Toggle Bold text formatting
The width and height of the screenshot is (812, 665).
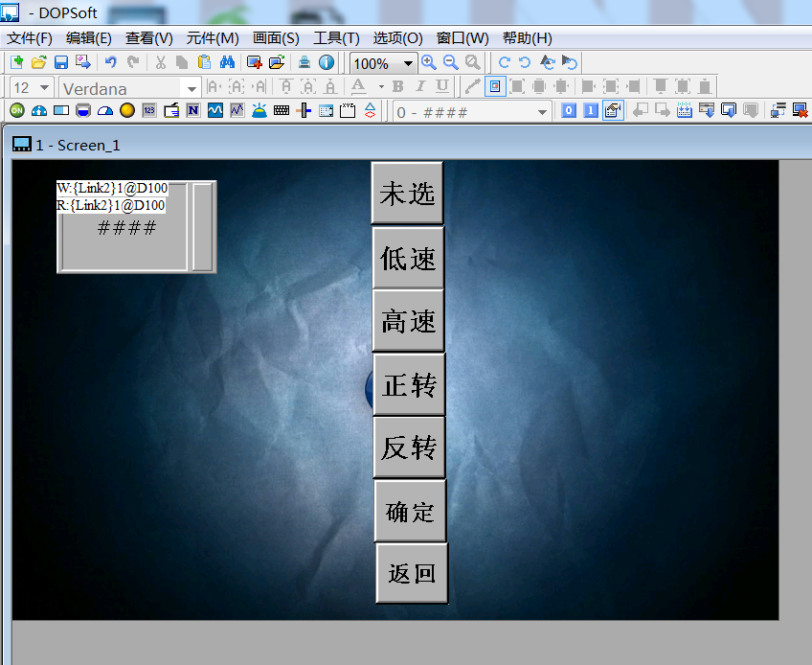point(397,87)
